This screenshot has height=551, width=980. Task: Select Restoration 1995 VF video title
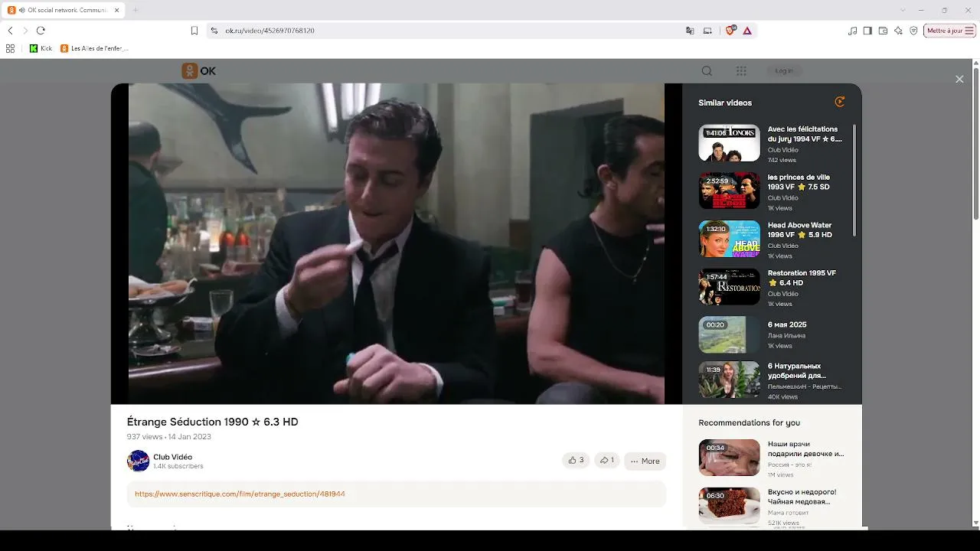point(802,278)
